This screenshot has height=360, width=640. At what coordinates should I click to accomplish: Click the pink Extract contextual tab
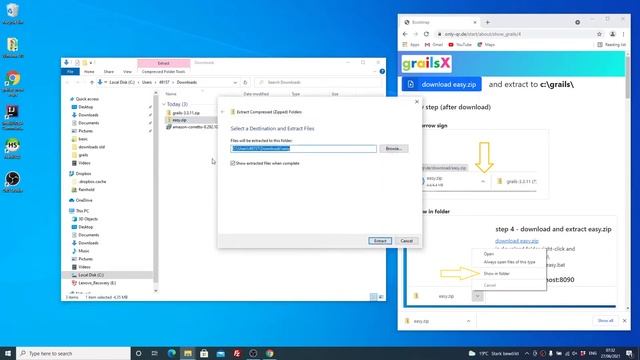(x=164, y=63)
